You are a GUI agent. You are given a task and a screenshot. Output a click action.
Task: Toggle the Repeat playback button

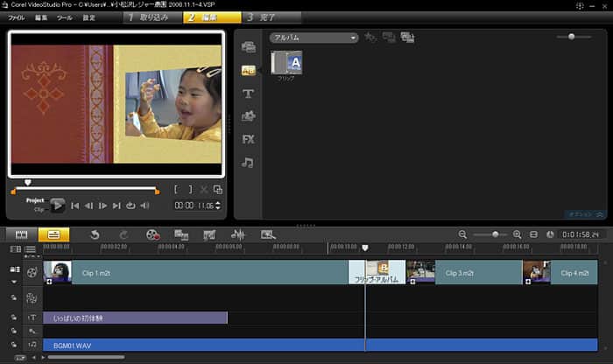[130, 206]
